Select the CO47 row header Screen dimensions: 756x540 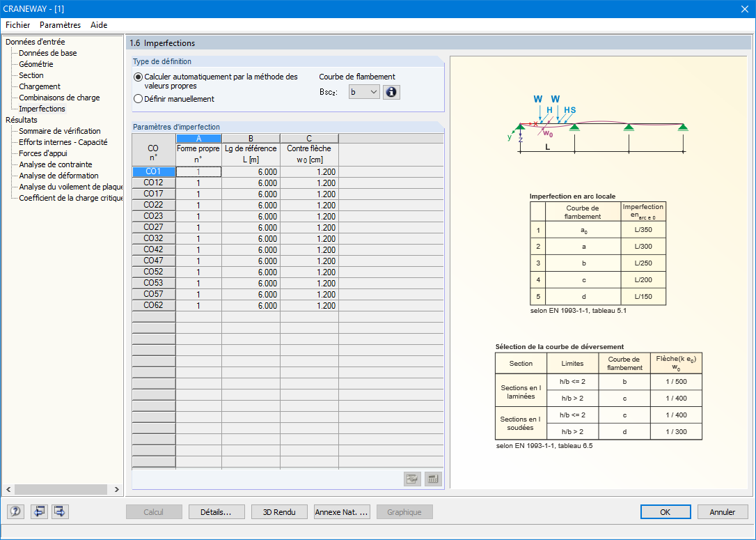tap(153, 261)
